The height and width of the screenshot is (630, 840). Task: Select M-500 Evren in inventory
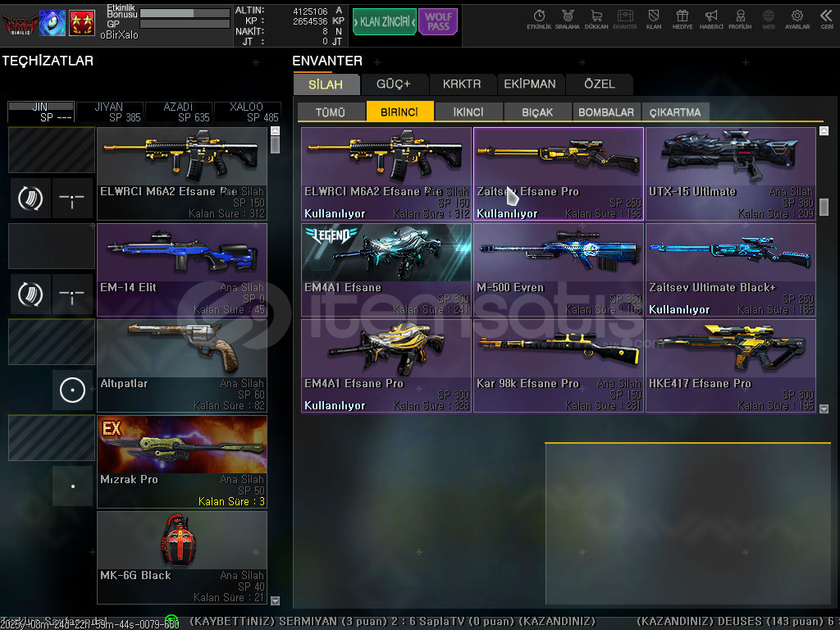click(559, 270)
